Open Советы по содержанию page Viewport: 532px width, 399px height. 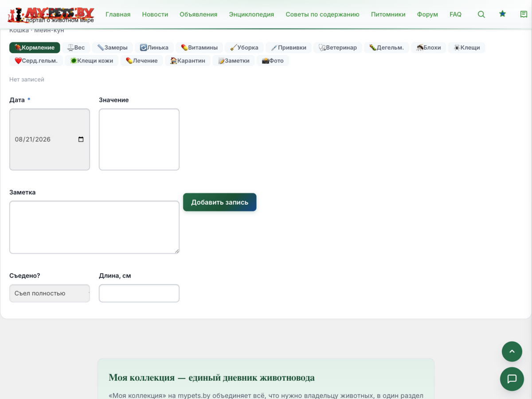(x=323, y=14)
